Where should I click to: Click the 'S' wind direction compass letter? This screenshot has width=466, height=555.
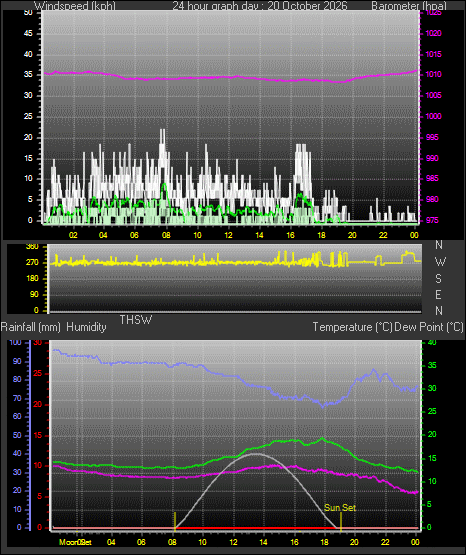coord(438,279)
